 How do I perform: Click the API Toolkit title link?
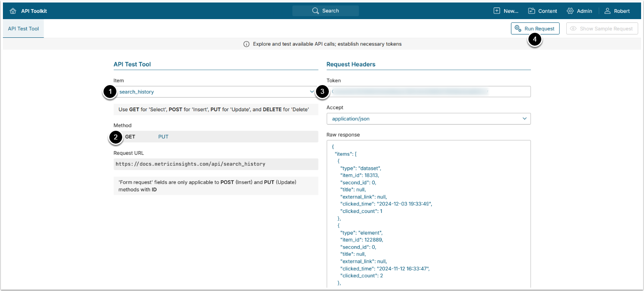[x=34, y=11]
